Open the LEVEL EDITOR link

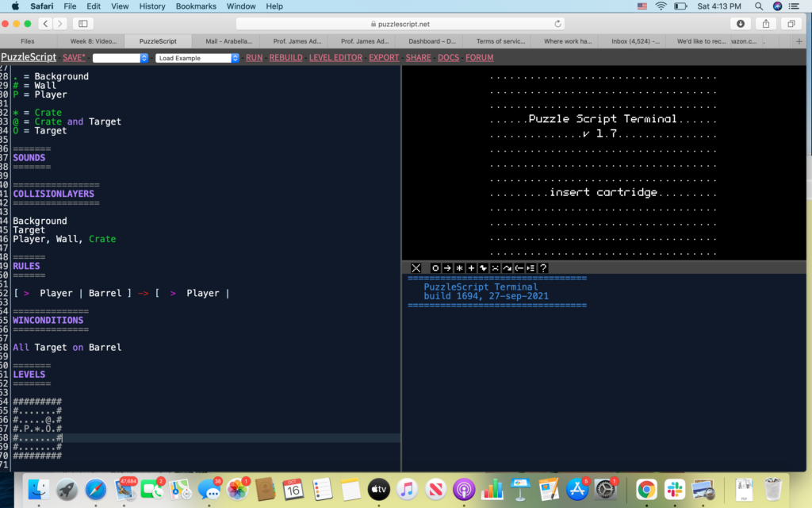335,58
